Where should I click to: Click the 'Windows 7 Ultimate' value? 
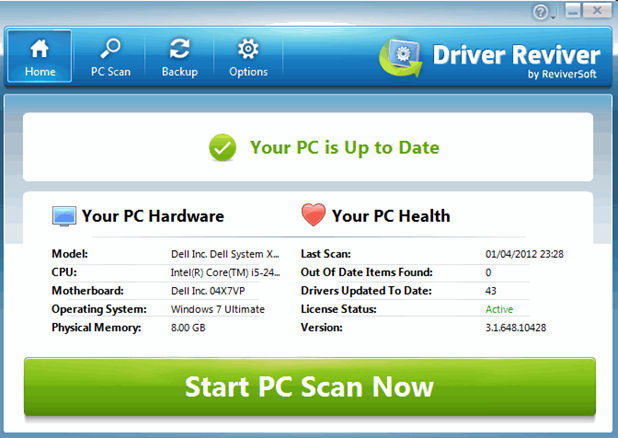(218, 309)
